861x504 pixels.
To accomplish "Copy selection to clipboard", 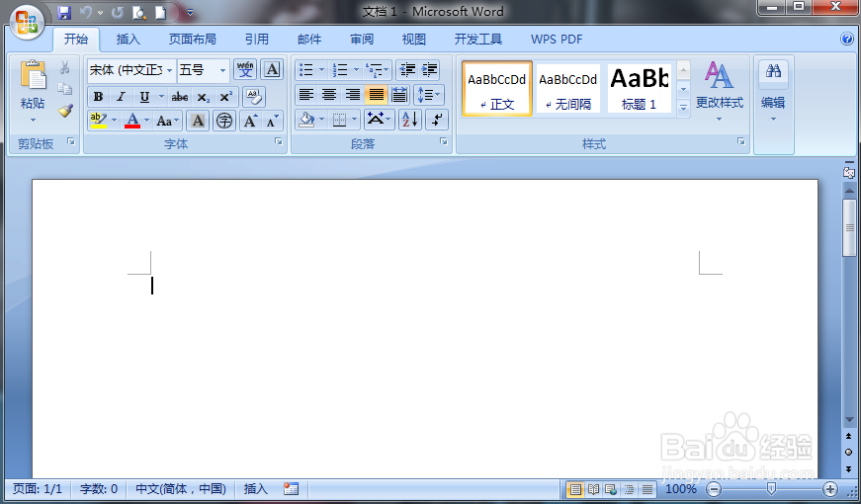I will pyautogui.click(x=65, y=88).
